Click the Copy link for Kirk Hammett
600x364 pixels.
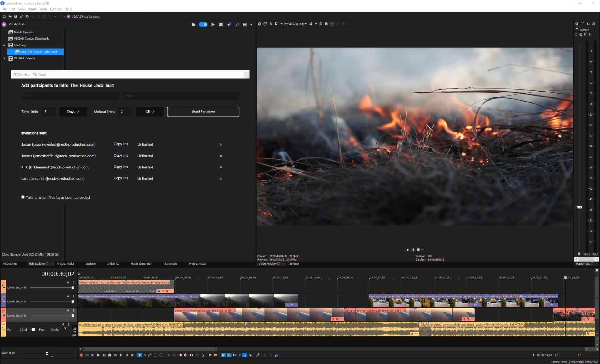[120, 166]
